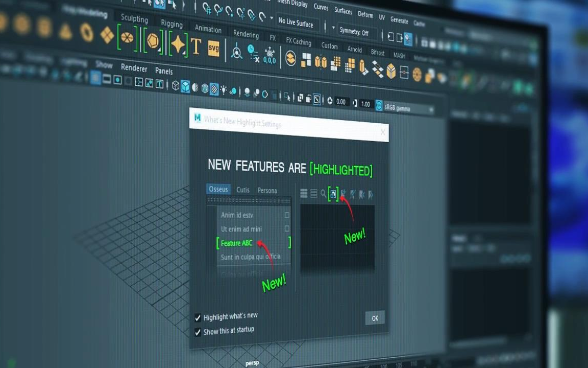The height and width of the screenshot is (368, 588).
Task: Uncheck Highlight what's new
Action: tap(198, 317)
